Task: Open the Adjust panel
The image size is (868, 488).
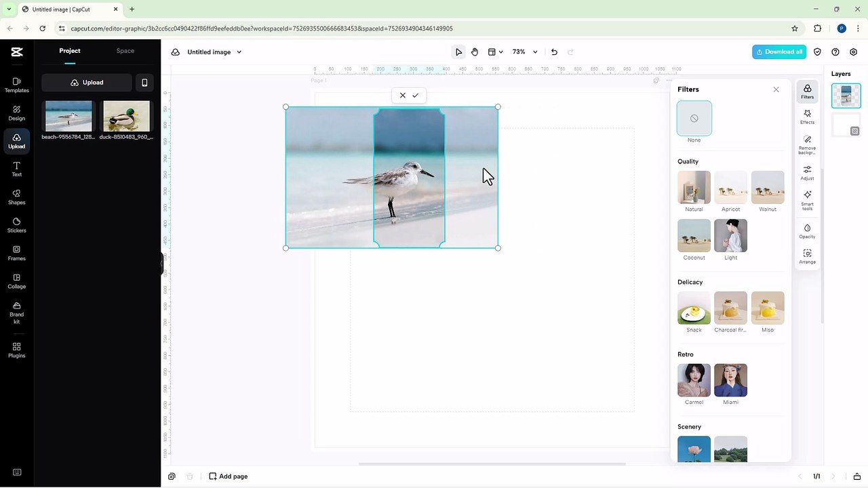Action: pos(807,173)
